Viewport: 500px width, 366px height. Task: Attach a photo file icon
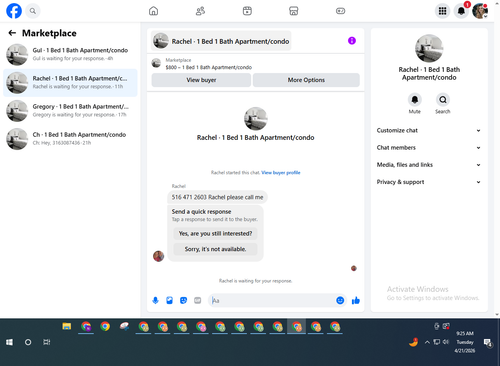click(x=169, y=301)
